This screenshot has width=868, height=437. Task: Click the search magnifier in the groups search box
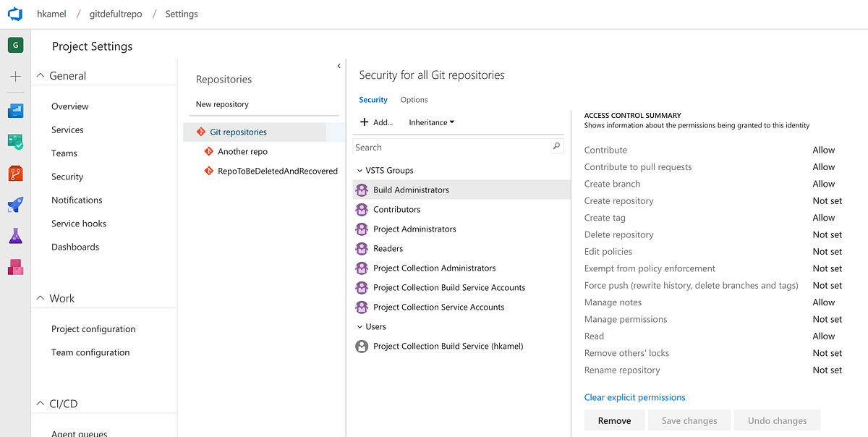pos(556,146)
